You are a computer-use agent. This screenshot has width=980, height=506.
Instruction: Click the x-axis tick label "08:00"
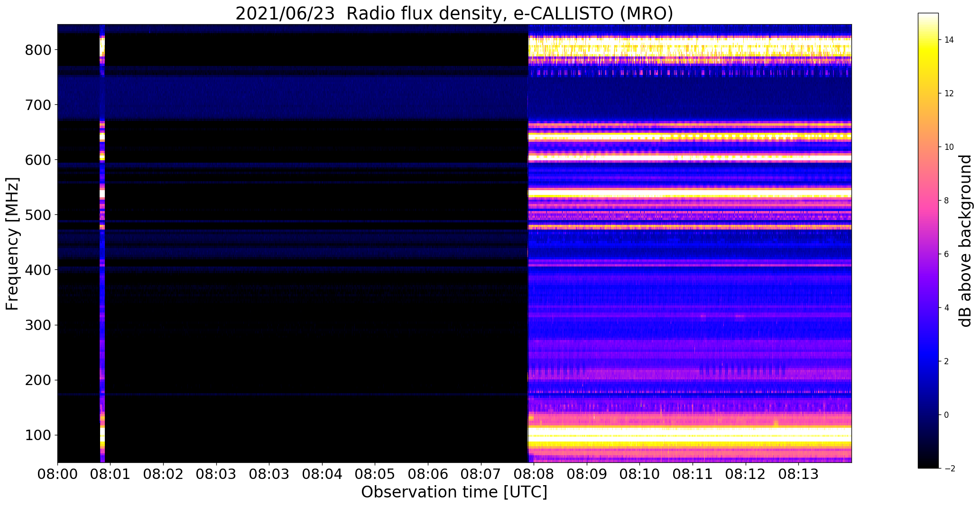[57, 474]
